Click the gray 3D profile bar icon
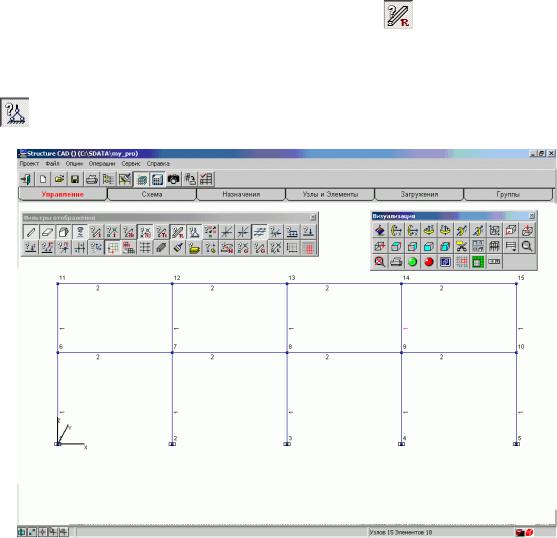557x538 pixels. pos(161,248)
